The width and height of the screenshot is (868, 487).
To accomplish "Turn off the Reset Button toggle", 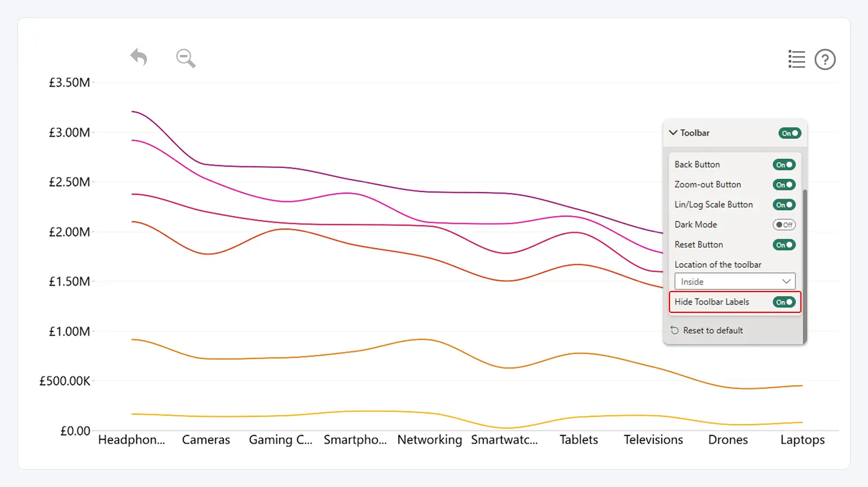I will (784, 245).
